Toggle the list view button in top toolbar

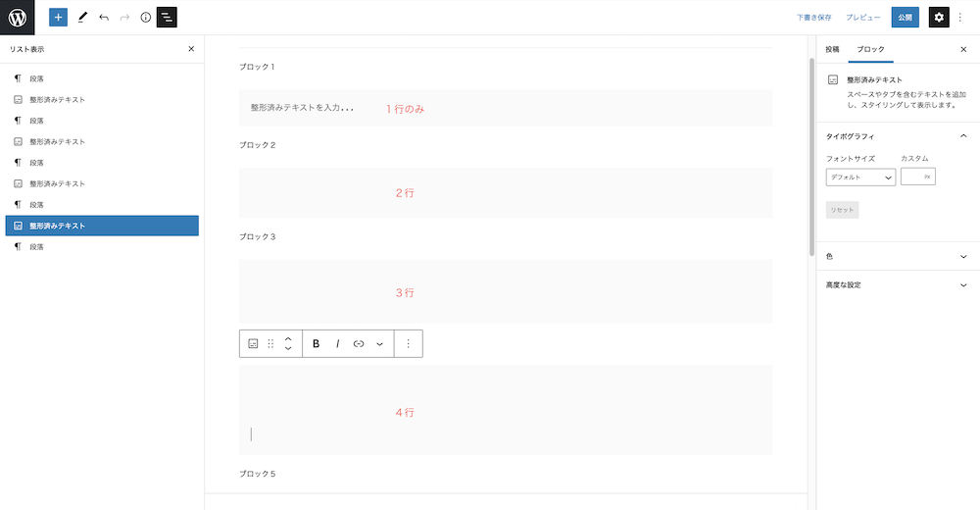pyautogui.click(x=167, y=18)
